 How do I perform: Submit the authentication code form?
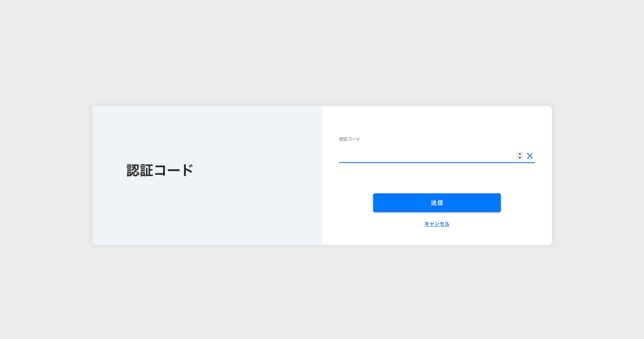[x=436, y=203]
